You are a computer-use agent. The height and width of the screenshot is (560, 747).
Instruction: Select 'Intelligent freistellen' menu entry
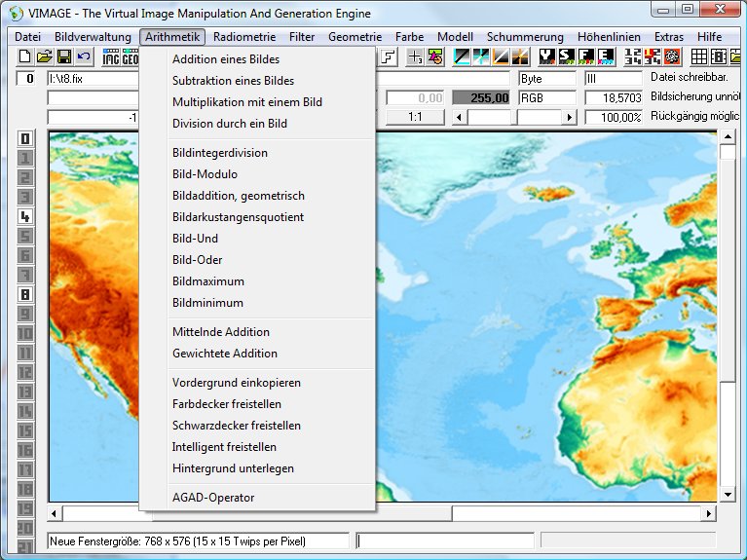coord(224,447)
